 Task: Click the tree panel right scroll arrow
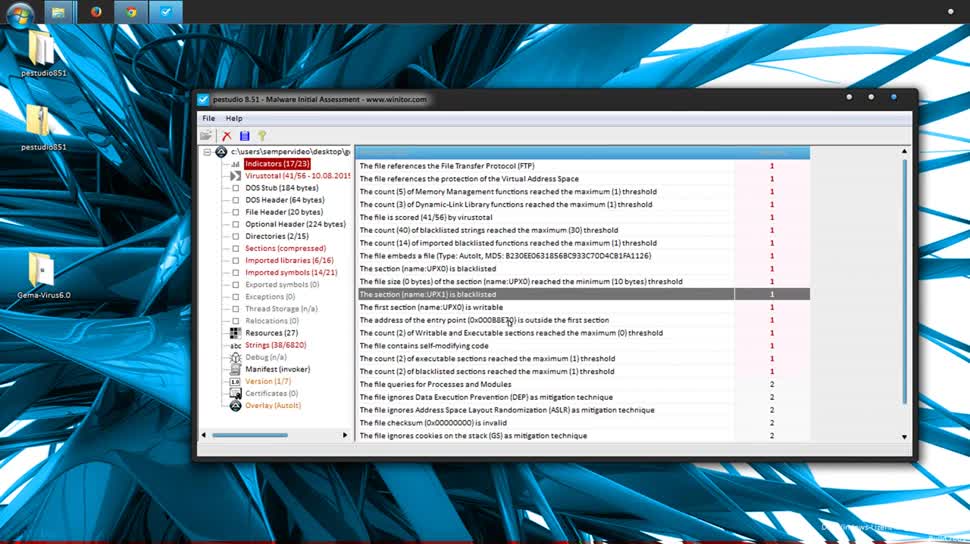(345, 435)
